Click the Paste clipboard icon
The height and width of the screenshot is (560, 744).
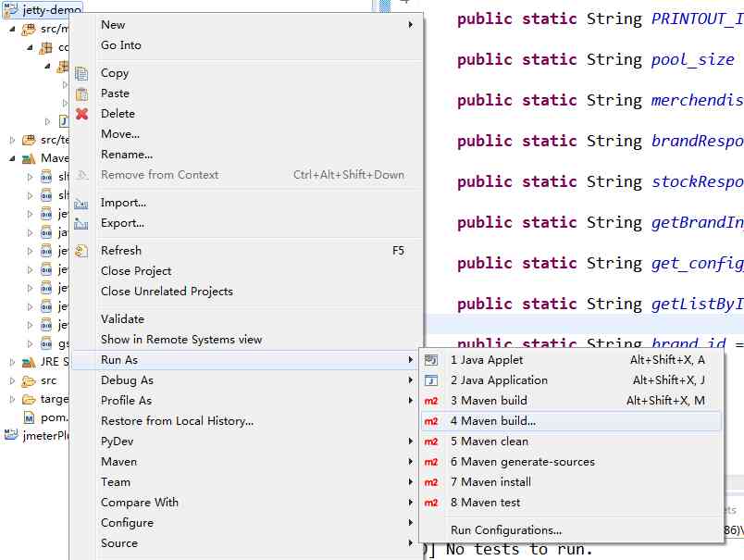pyautogui.click(x=81, y=93)
